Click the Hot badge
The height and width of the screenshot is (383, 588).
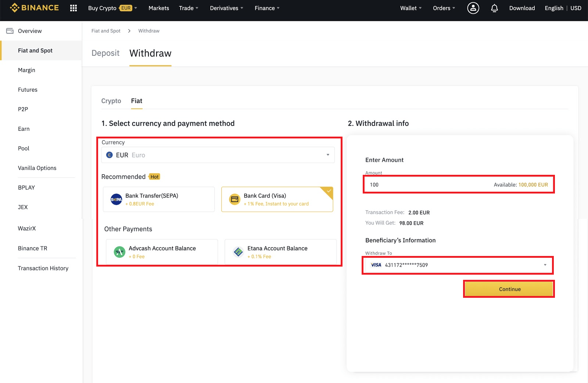click(x=154, y=177)
